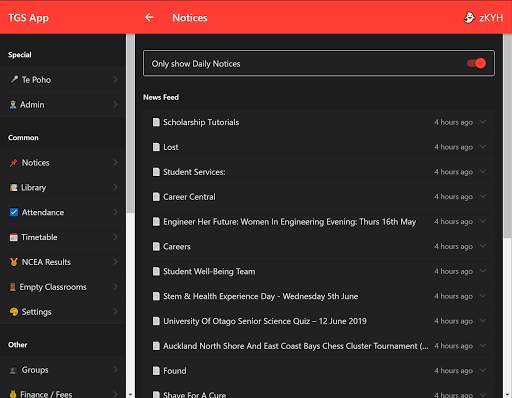
Task: Open the University Of Otago Senior Science Quiz notice
Action: [319, 321]
